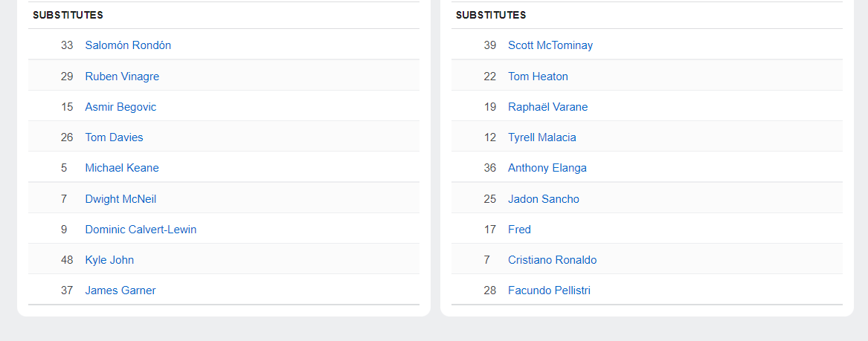Click the Facundo Pellistri link

coord(549,290)
